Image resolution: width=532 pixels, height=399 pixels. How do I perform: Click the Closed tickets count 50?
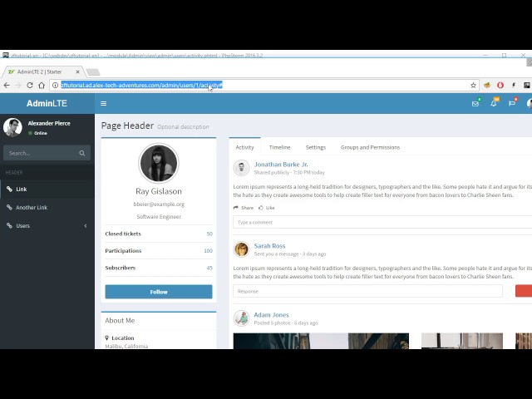(209, 234)
